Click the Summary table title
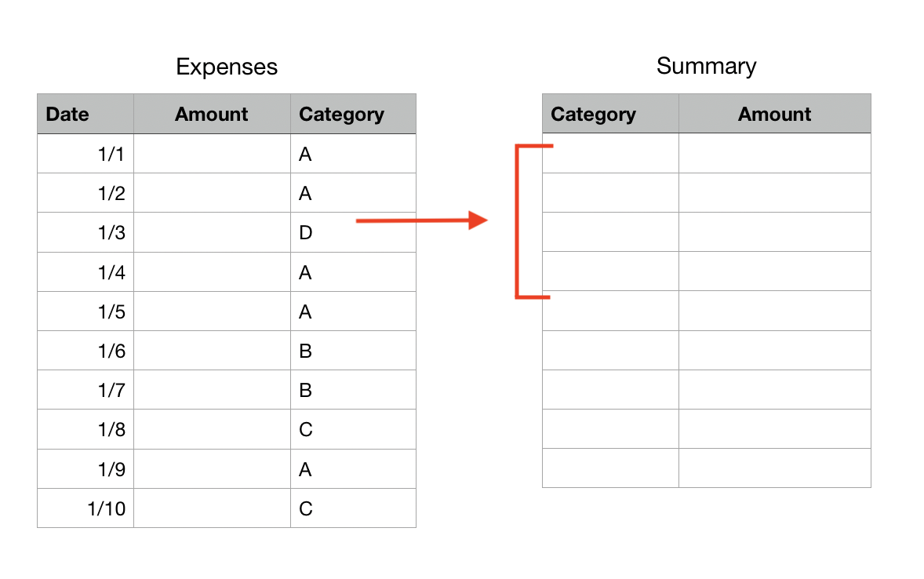This screenshot has width=924, height=579. tap(706, 66)
